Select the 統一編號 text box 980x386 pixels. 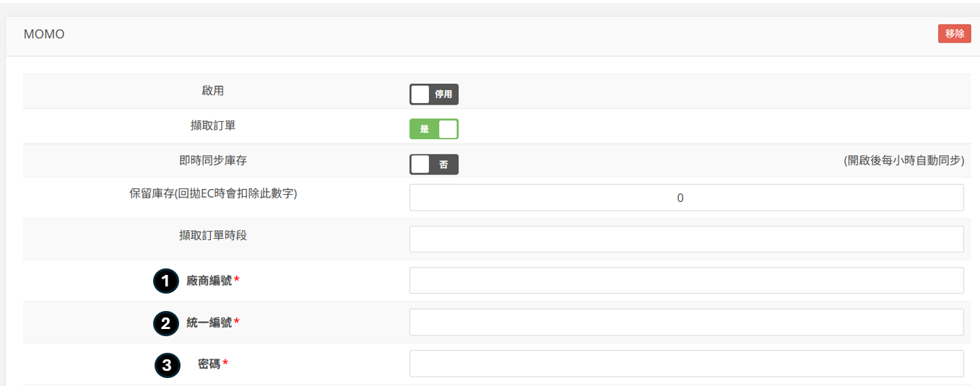(x=686, y=323)
